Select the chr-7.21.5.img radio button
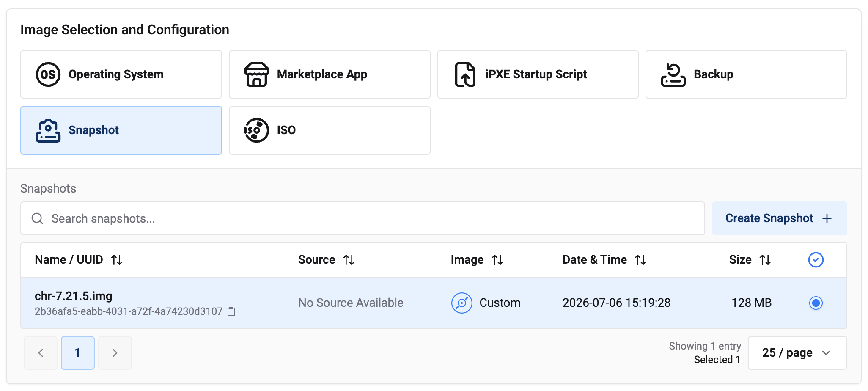868x391 pixels. [816, 303]
